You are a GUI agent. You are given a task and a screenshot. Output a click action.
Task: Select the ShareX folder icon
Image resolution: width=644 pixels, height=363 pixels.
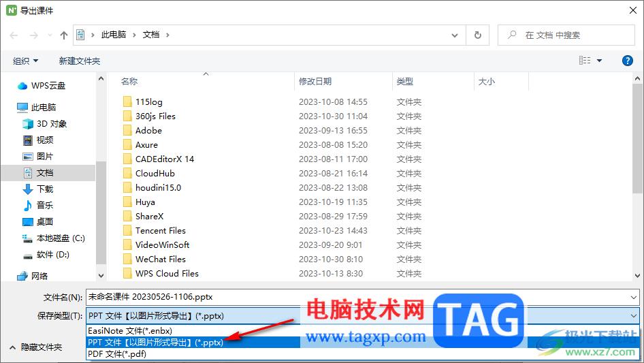point(128,217)
